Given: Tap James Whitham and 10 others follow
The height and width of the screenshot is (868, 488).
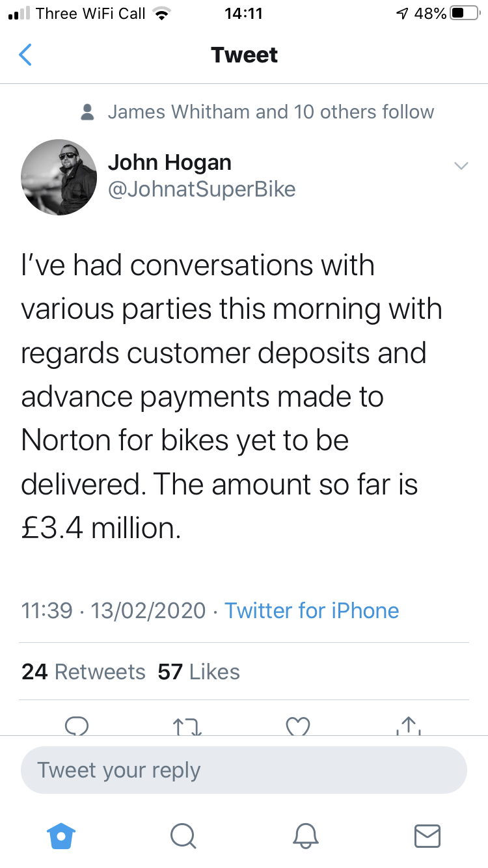Looking at the screenshot, I should pos(271,112).
